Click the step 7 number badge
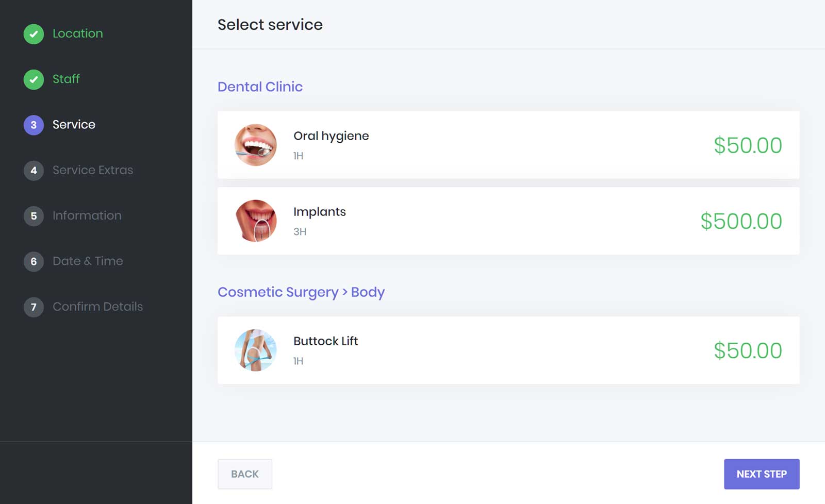The width and height of the screenshot is (825, 504). pos(34,307)
